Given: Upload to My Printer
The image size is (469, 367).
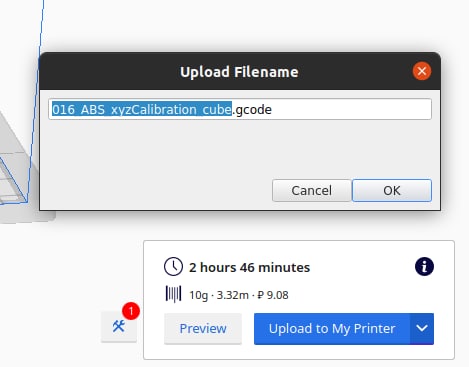Looking at the screenshot, I should tap(332, 329).
